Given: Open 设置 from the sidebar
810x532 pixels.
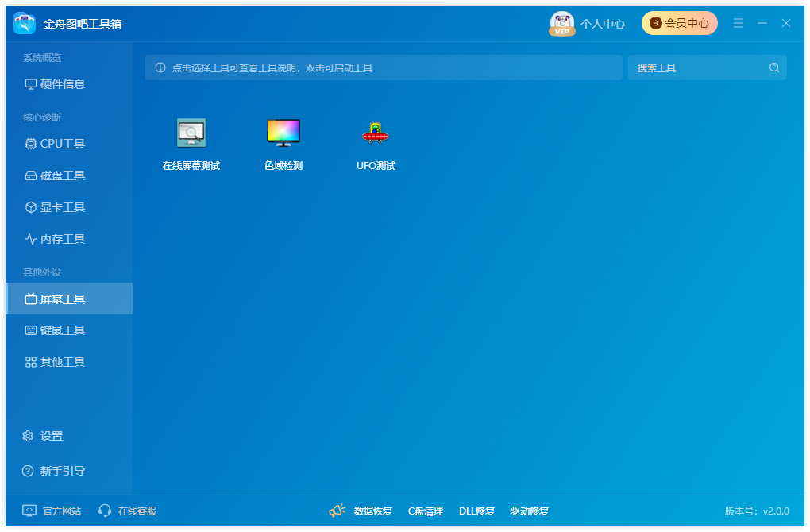Looking at the screenshot, I should [x=43, y=436].
